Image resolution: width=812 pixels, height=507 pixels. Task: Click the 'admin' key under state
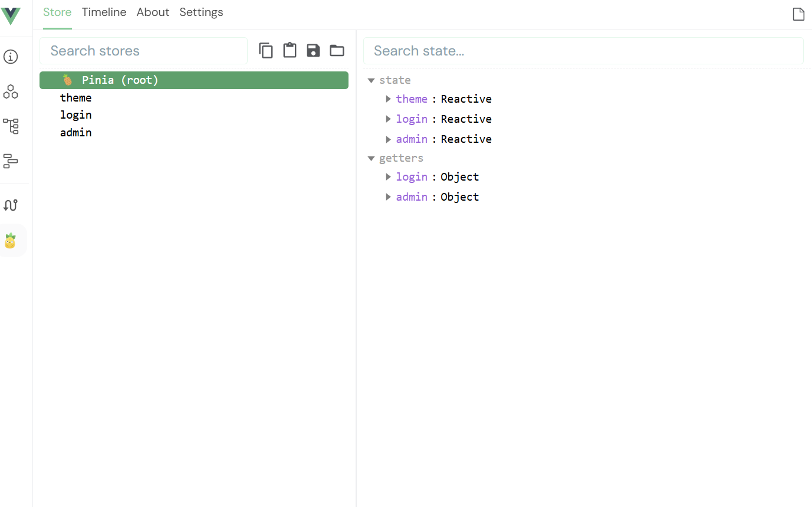tap(412, 139)
